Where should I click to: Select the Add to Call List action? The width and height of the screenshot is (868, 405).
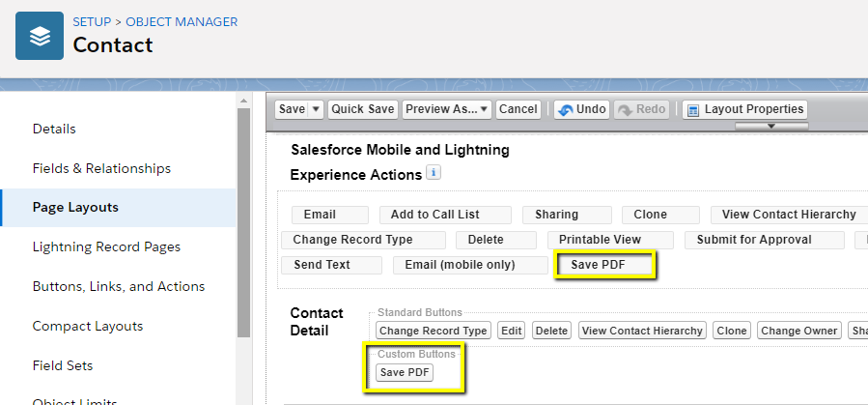(445, 215)
